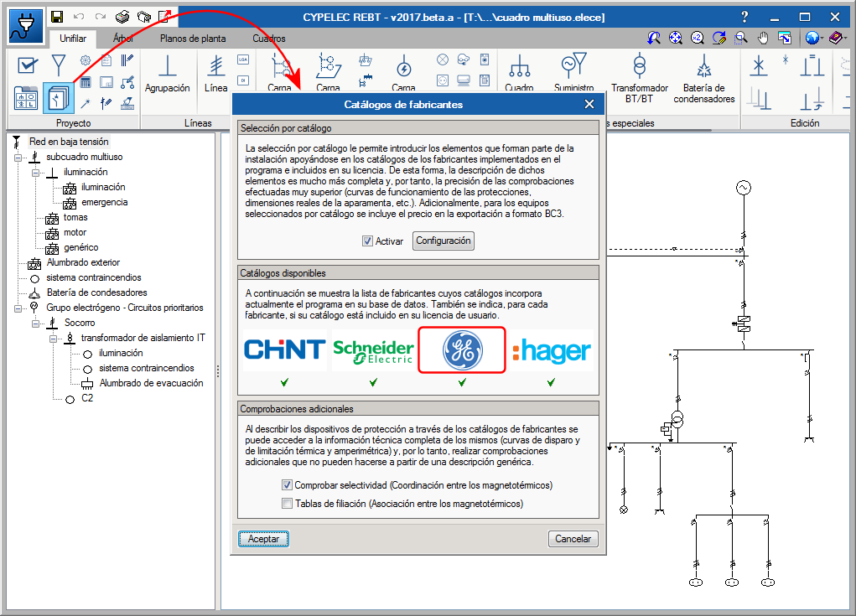Click the DI line icon
Screen dimensions: 856x616
243,80
